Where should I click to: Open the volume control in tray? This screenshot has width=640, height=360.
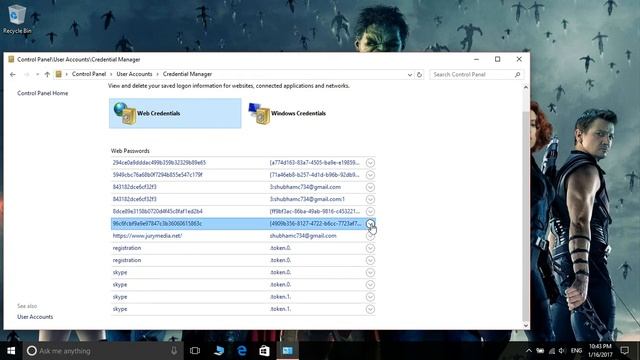pos(562,351)
